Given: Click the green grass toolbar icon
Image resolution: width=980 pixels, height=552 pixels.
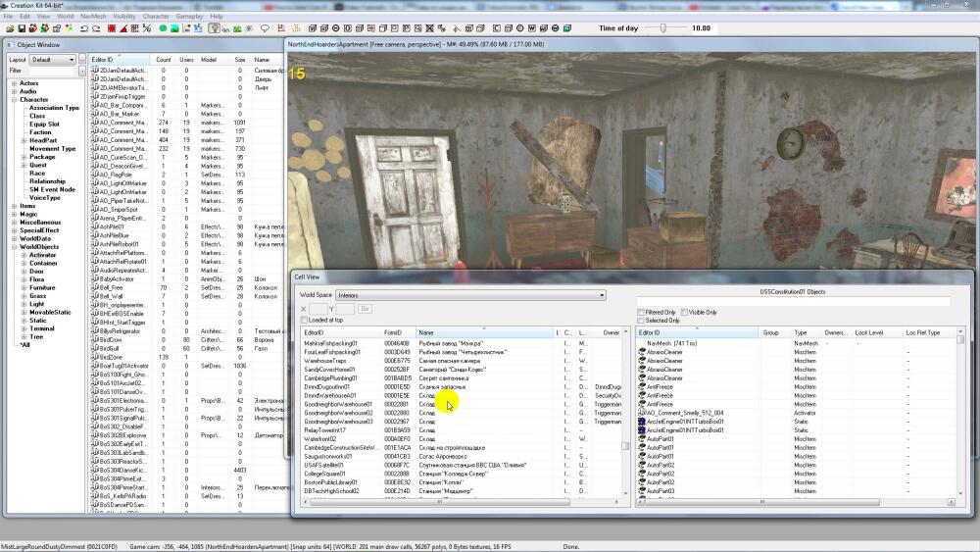Looking at the screenshot, I should [x=237, y=28].
